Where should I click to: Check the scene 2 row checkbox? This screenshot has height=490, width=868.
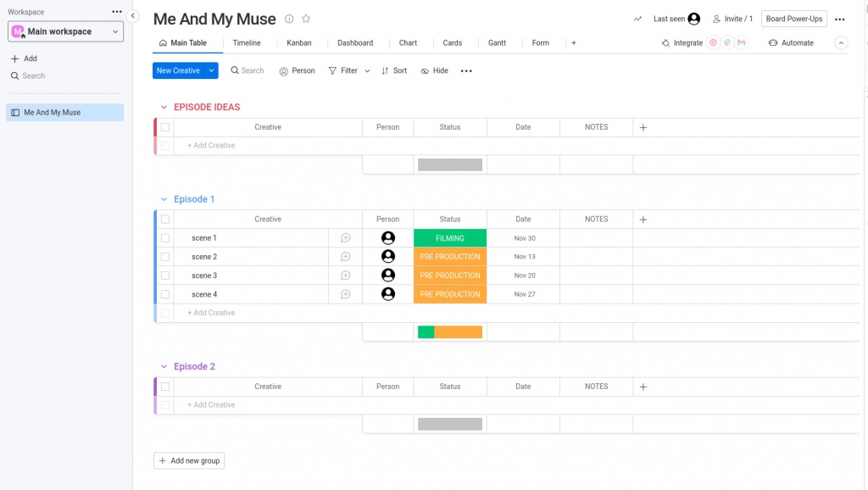point(165,257)
